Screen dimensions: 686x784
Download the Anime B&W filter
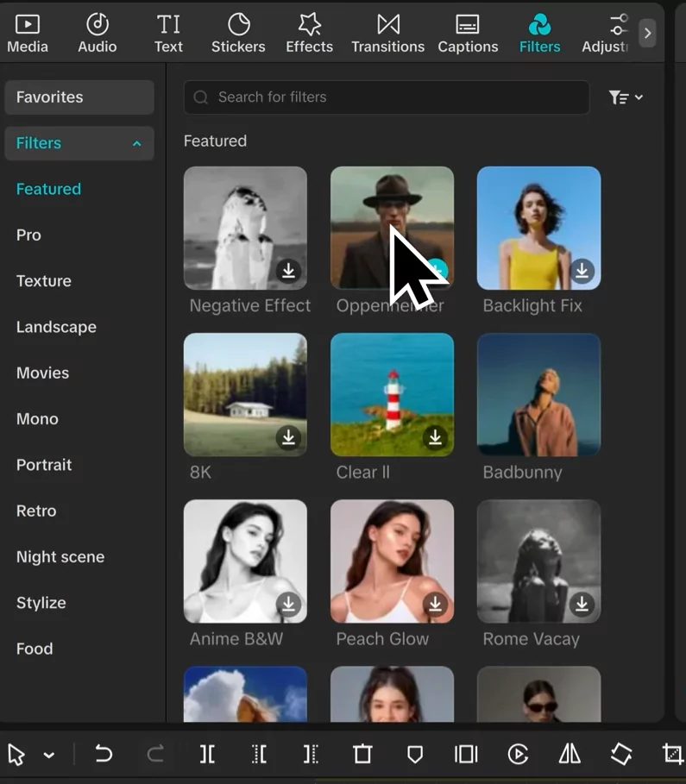click(288, 604)
